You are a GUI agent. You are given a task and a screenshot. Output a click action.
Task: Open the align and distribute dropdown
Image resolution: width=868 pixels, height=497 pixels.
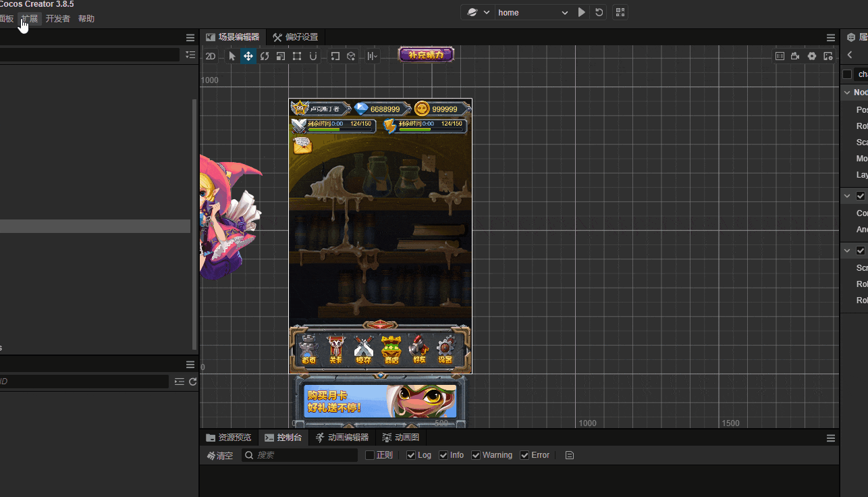point(373,57)
